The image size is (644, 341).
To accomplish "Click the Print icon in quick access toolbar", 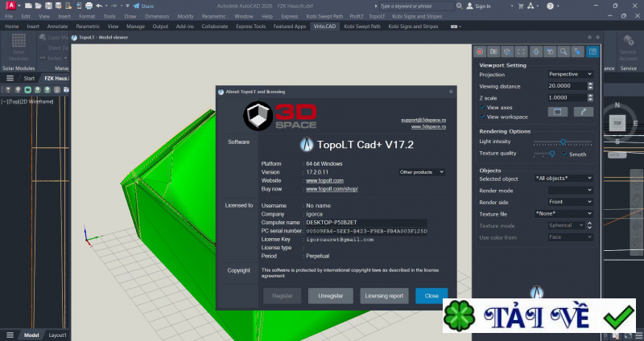I will pos(89,6).
